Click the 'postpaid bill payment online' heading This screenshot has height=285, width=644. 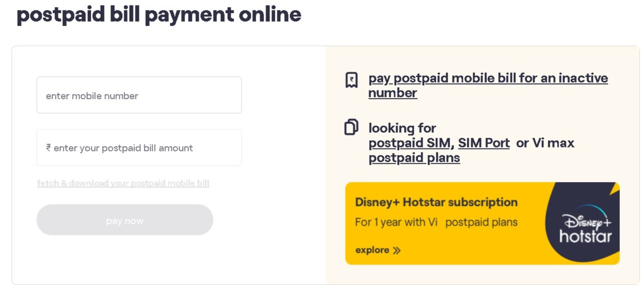pos(159,15)
